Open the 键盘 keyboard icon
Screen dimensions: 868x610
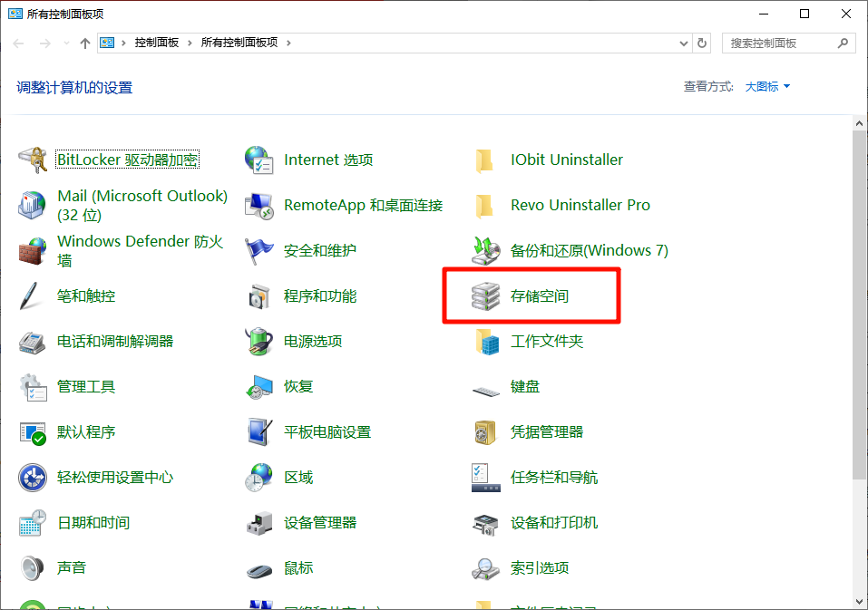coord(486,391)
